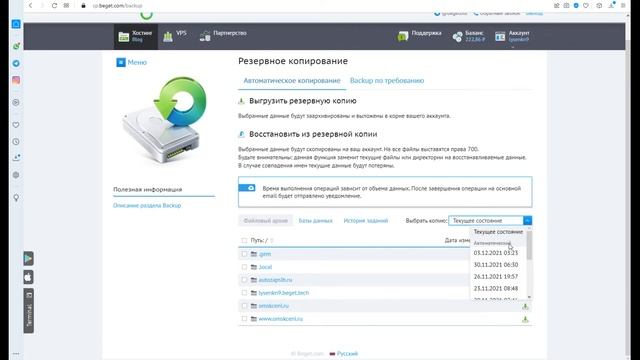Open the Партнерство section icon

205,36
